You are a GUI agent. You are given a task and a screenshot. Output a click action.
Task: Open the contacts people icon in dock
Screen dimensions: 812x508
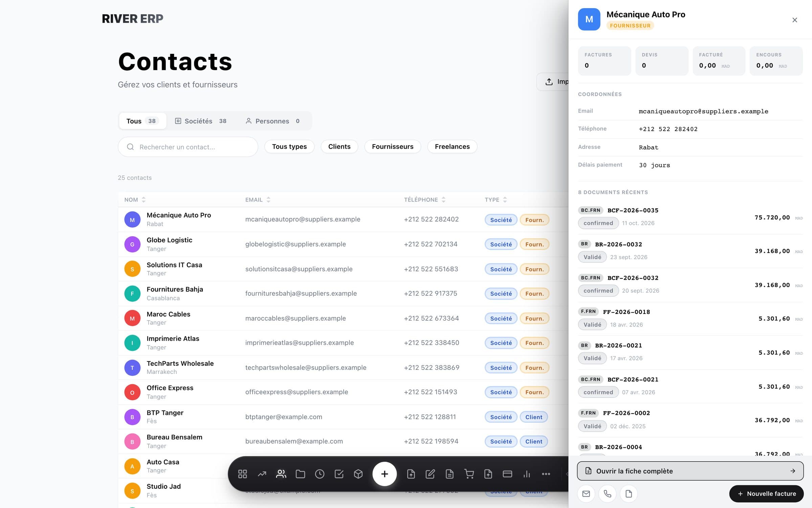(281, 474)
